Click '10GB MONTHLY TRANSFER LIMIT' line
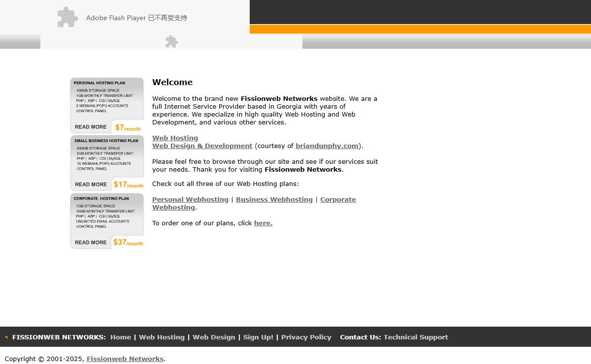 105,212
